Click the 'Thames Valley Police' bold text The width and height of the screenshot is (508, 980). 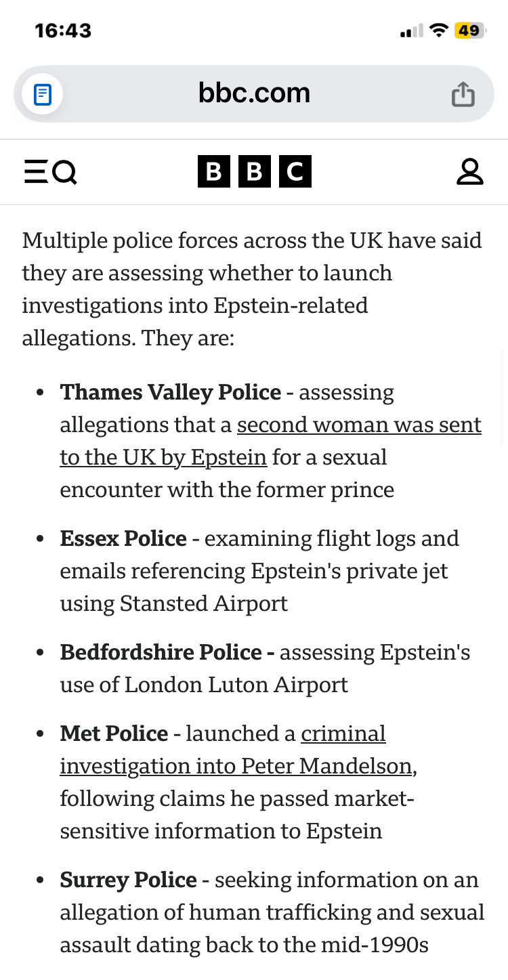pos(171,392)
